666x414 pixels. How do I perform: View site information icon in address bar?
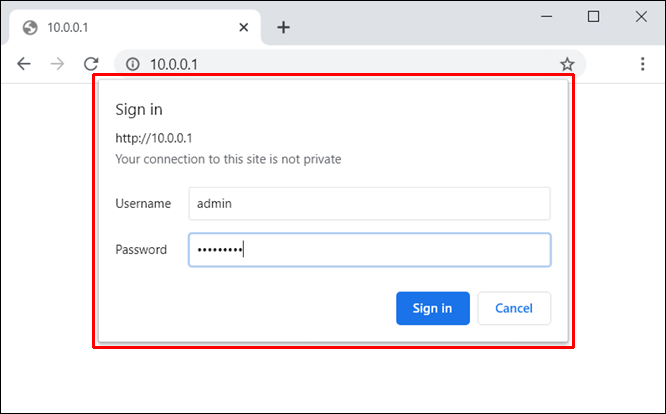131,64
